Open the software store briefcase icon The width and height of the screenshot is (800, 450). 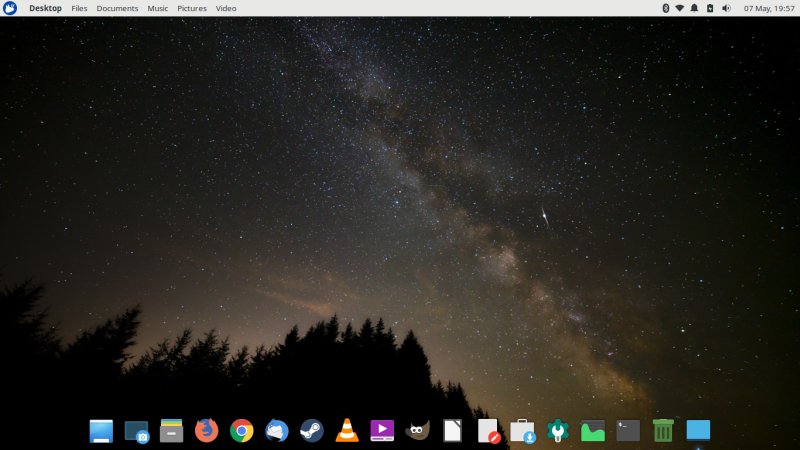(x=522, y=430)
